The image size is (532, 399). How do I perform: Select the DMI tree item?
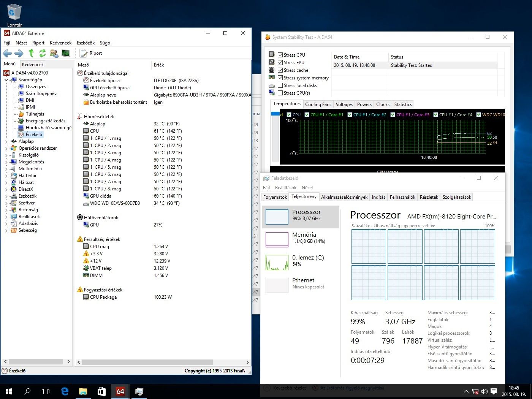point(30,100)
